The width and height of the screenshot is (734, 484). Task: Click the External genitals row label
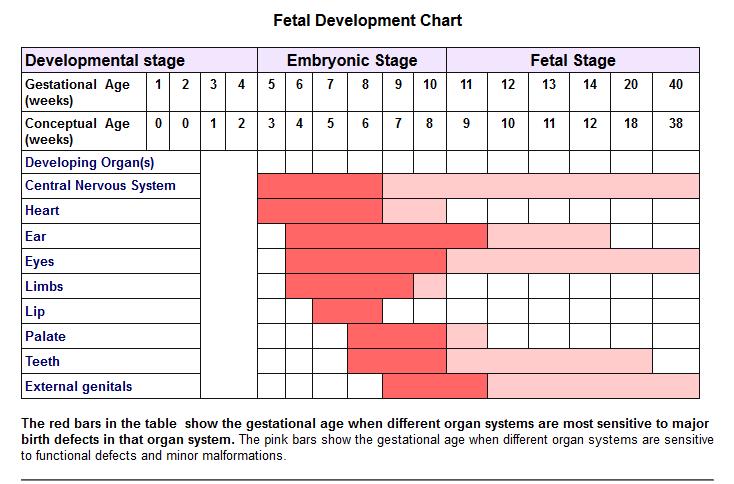[78, 387]
